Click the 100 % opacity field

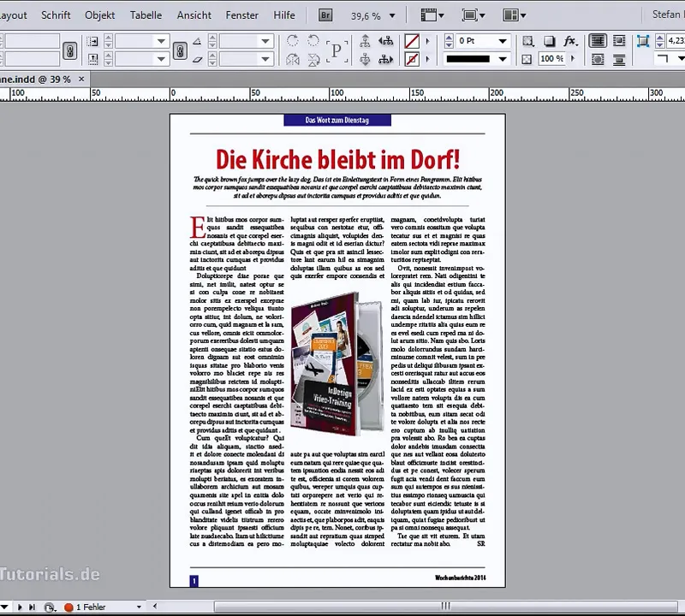click(551, 58)
